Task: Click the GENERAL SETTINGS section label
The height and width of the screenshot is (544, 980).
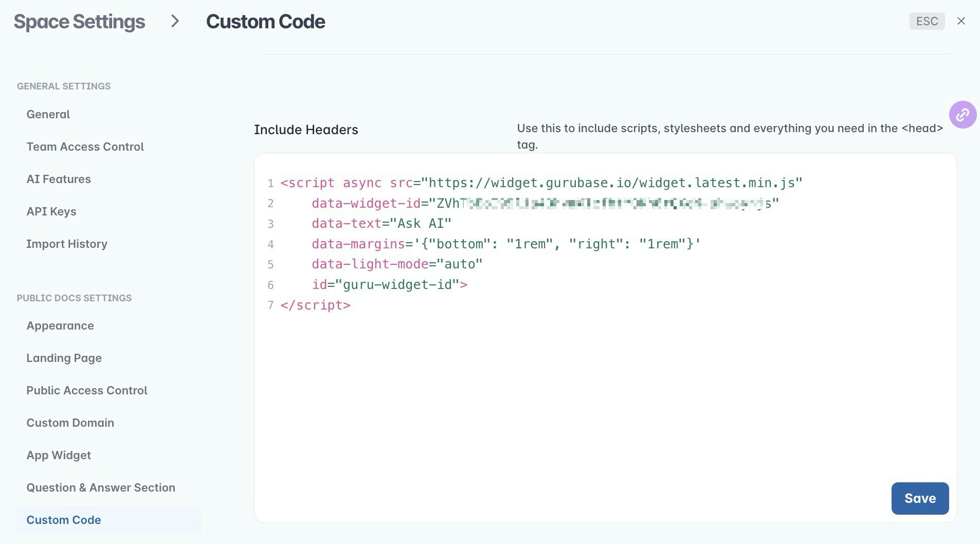Action: [64, 86]
